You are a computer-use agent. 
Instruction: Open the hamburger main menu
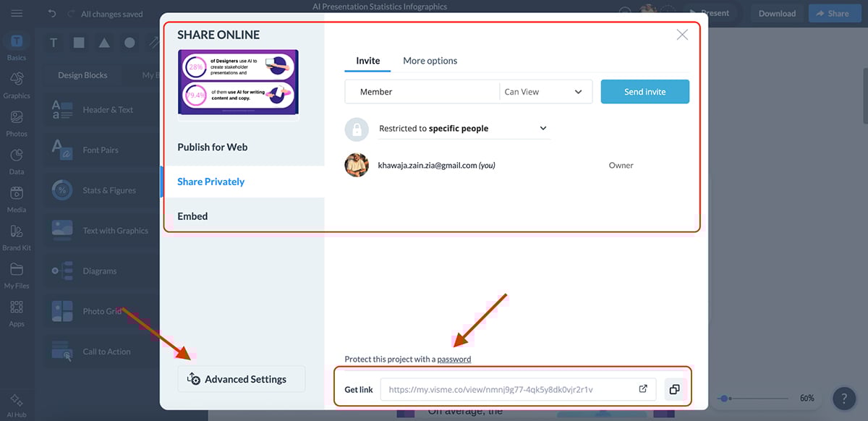[x=17, y=14]
